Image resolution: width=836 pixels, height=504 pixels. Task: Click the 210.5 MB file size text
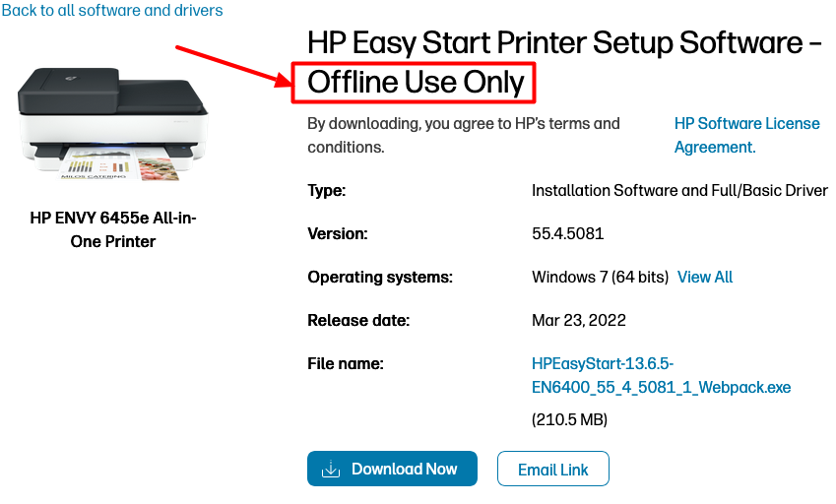coord(570,419)
